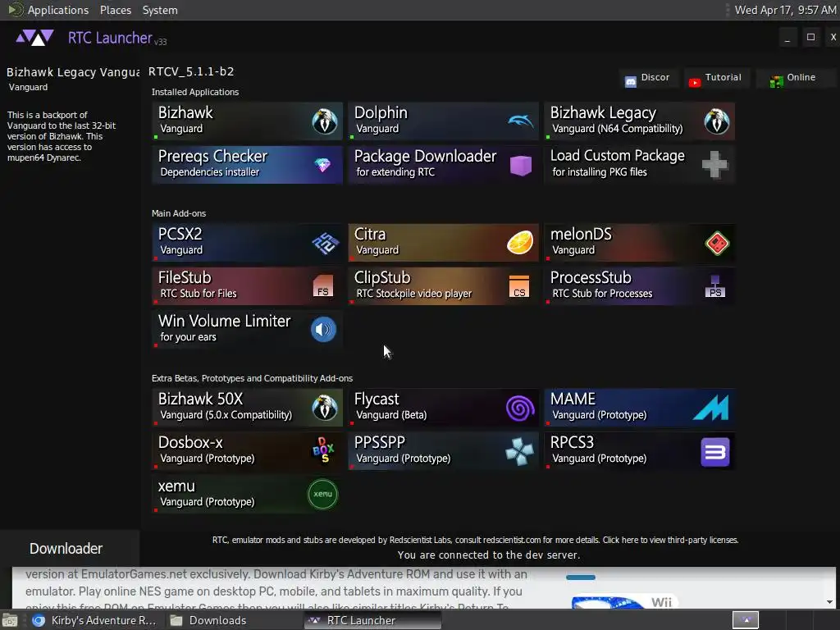Click 'You are connected to the dev server' text

(x=489, y=555)
